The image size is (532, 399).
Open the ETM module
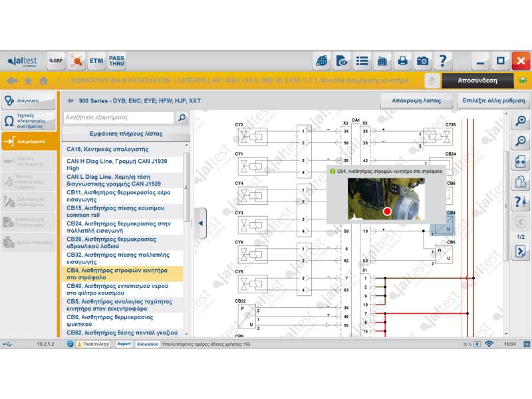(x=97, y=61)
